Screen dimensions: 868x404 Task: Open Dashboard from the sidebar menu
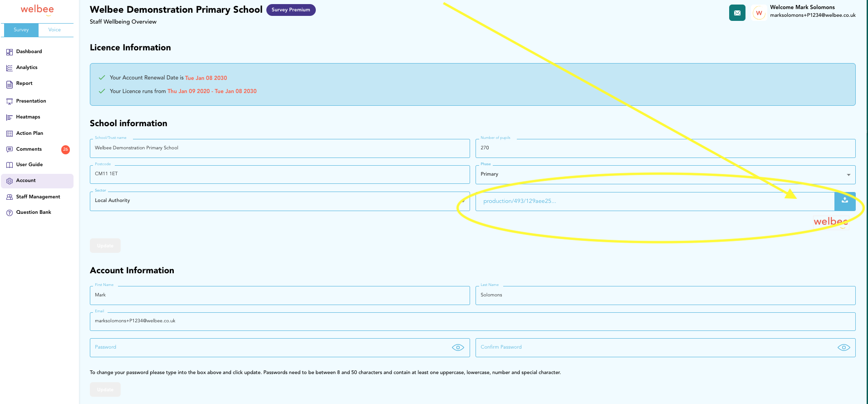click(29, 52)
